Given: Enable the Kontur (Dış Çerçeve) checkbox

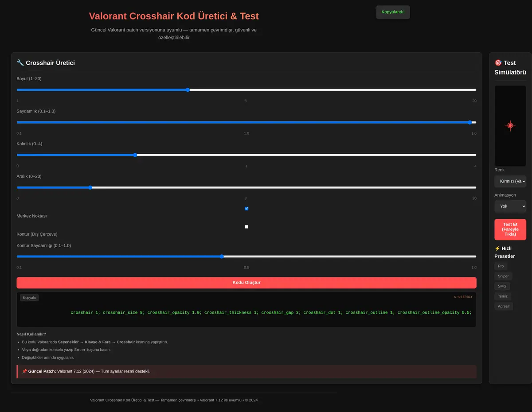Looking at the screenshot, I should [x=246, y=227].
